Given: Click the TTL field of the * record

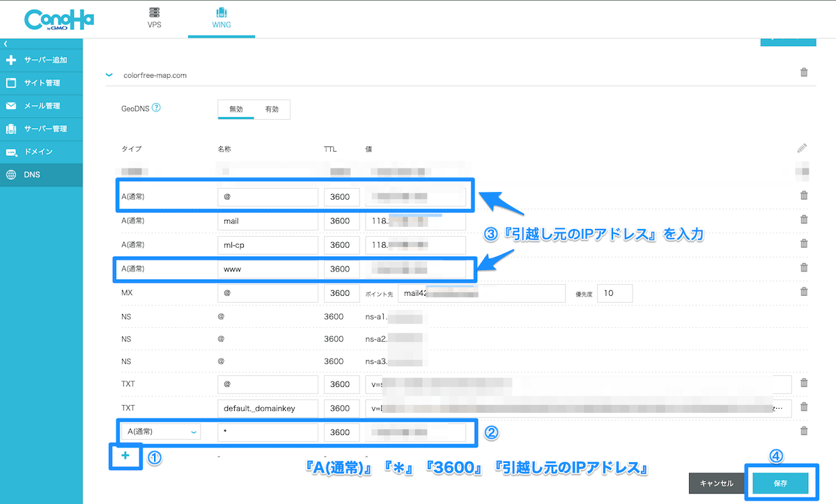Looking at the screenshot, I should (x=341, y=432).
